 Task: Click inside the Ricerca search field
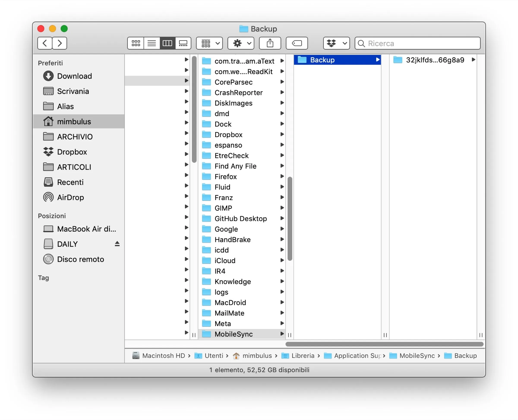coord(416,44)
